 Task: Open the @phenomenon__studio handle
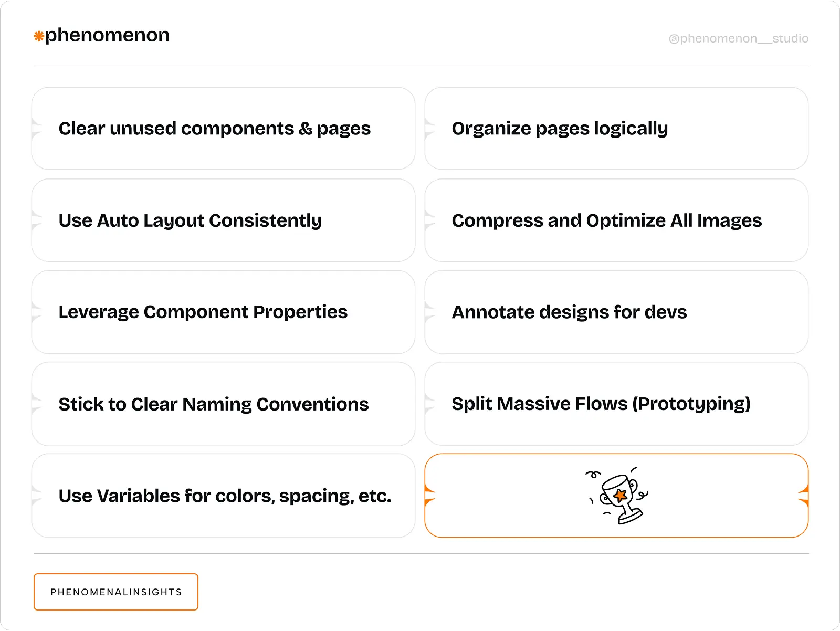click(738, 38)
